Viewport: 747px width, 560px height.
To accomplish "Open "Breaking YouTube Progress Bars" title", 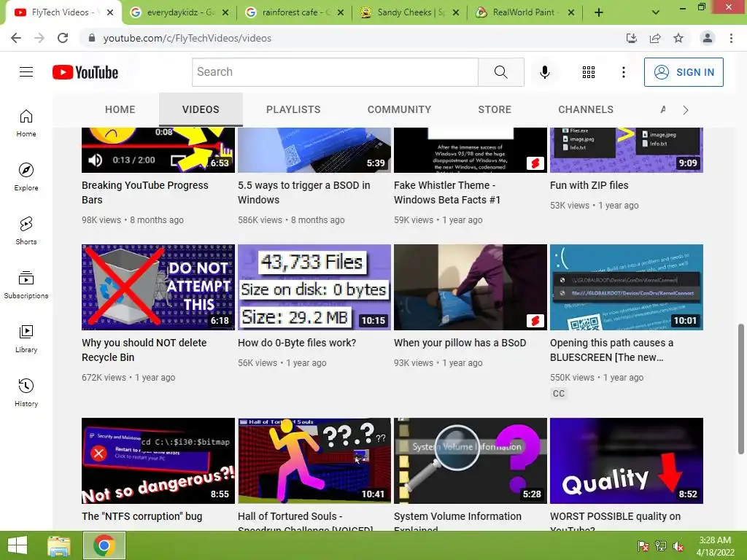I will 145,192.
